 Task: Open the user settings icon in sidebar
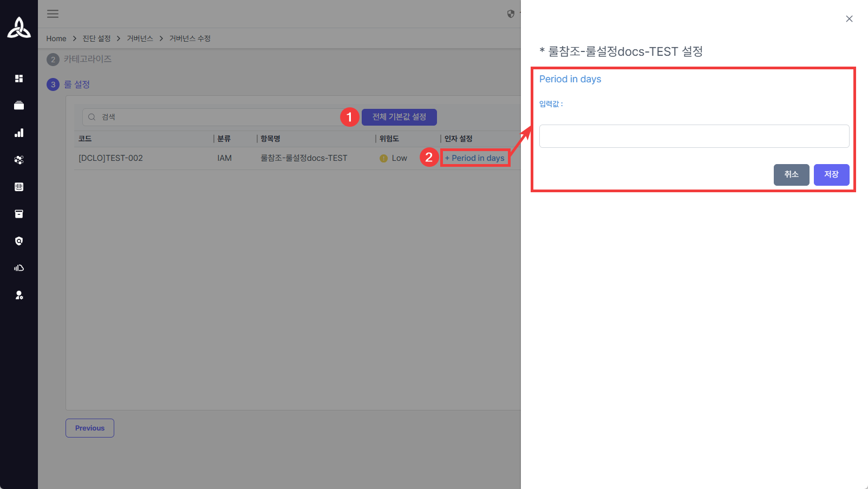19,295
